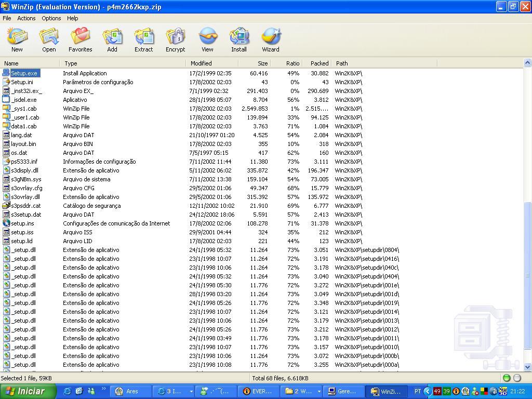The height and width of the screenshot is (399, 532).
Task: Click the gray status indicator light
Action: 517,378
